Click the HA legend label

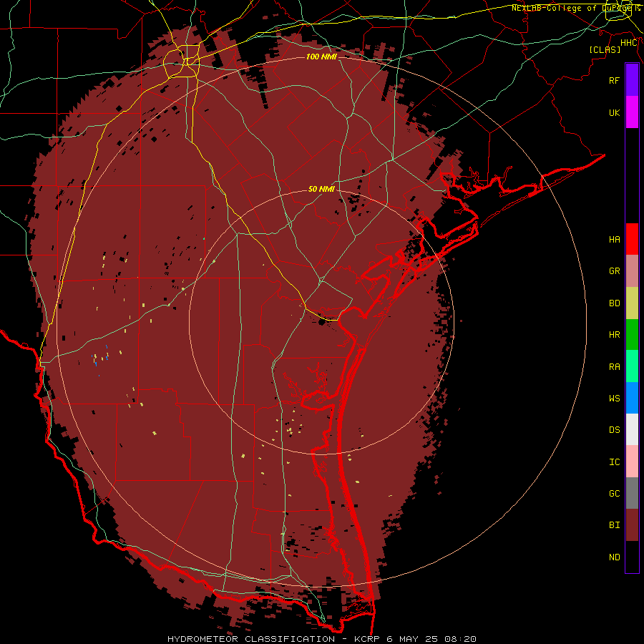(x=614, y=240)
